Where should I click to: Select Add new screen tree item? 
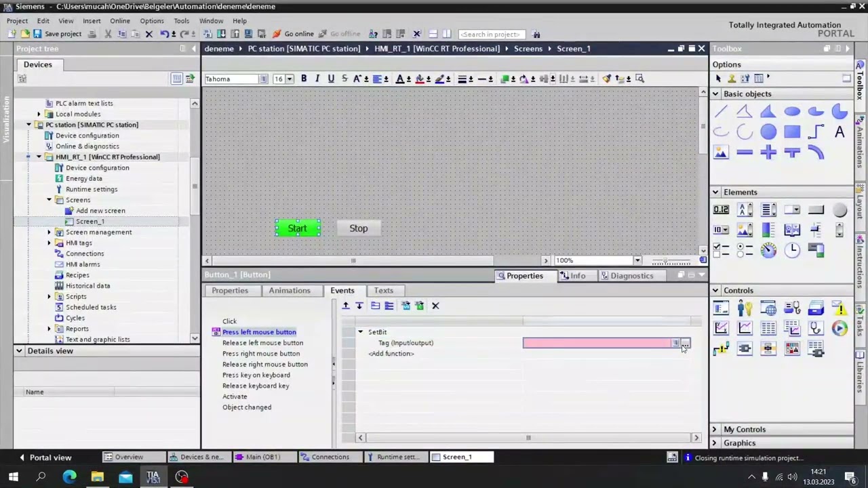[100, 211]
